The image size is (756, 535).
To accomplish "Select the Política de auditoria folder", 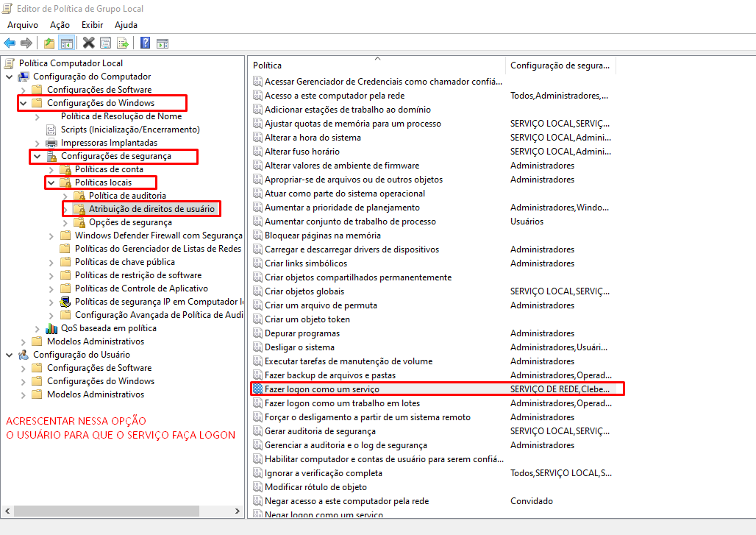I will click(x=127, y=196).
